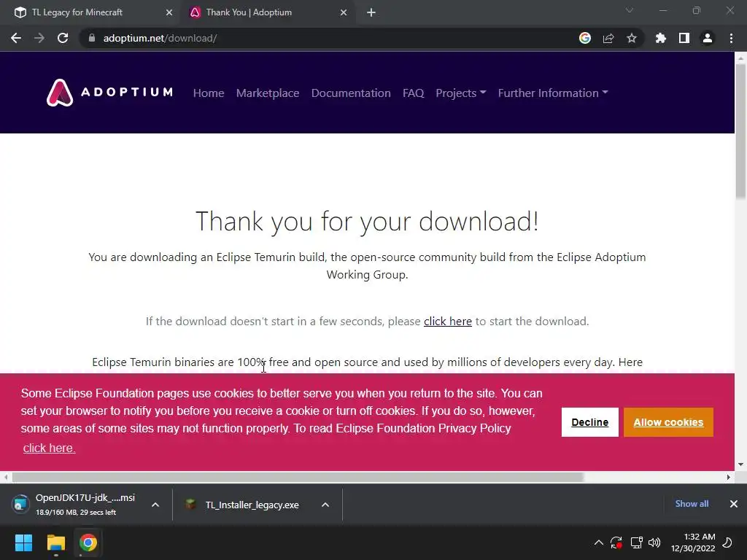Open the Windows Start menu
The image size is (747, 560).
pyautogui.click(x=23, y=542)
